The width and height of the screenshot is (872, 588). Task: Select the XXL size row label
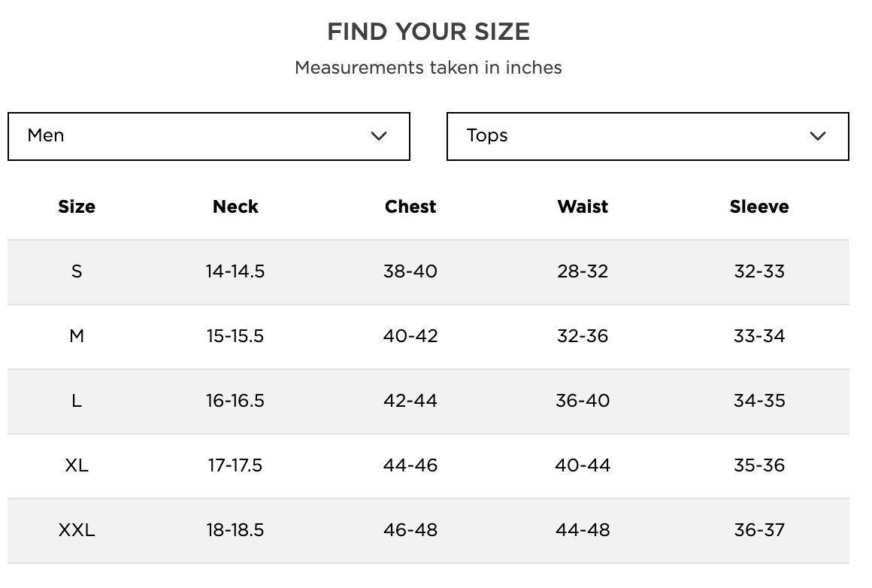click(x=77, y=530)
